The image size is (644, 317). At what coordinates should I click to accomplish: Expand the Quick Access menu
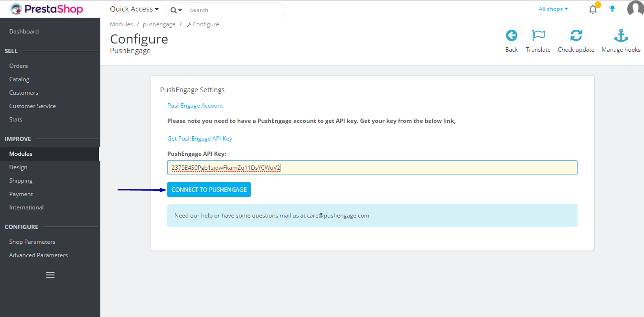tap(134, 9)
